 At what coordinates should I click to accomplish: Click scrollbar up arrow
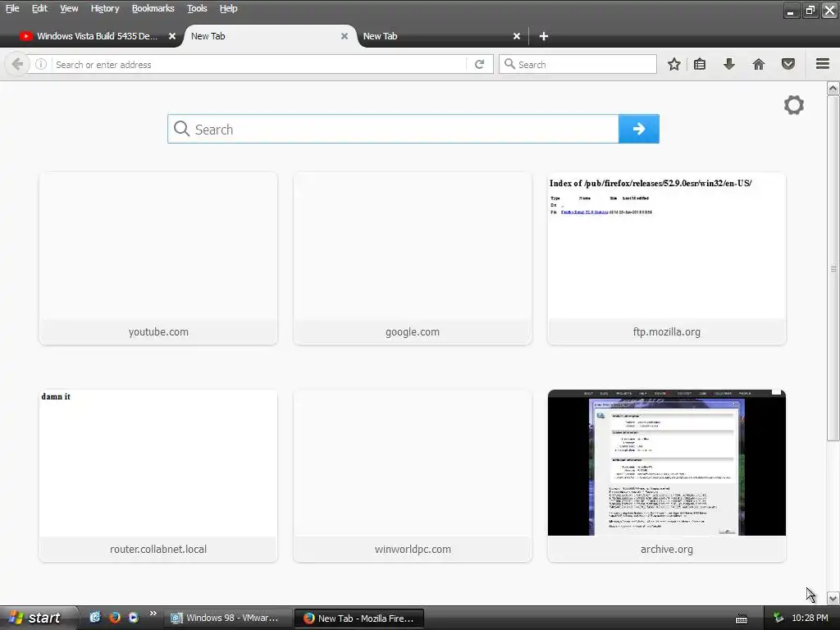click(x=833, y=89)
